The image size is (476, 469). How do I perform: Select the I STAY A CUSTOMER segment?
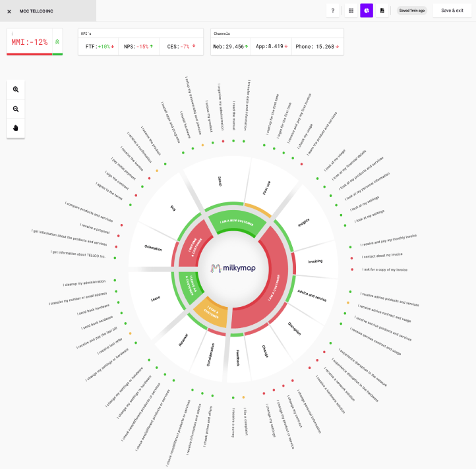(211, 312)
